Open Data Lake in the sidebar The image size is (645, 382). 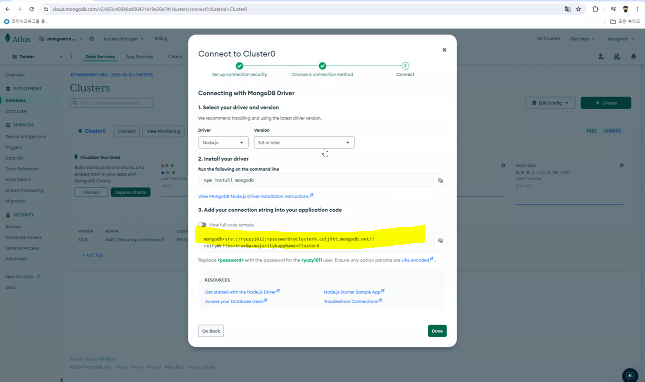pos(16,111)
